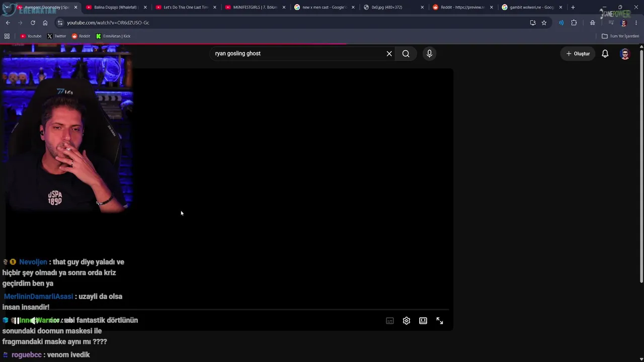The width and height of the screenshot is (644, 362).
Task: Expand the tab search dropdown
Action: [x=7, y=8]
